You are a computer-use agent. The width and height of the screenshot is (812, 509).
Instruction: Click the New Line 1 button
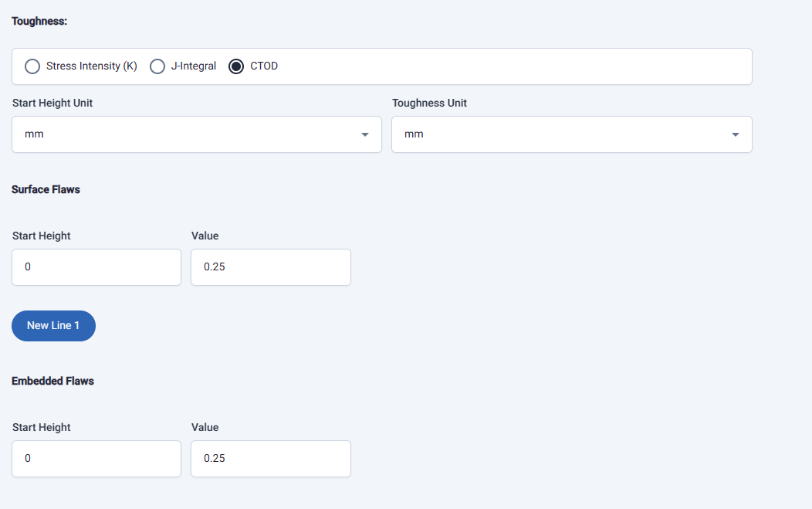[53, 326]
